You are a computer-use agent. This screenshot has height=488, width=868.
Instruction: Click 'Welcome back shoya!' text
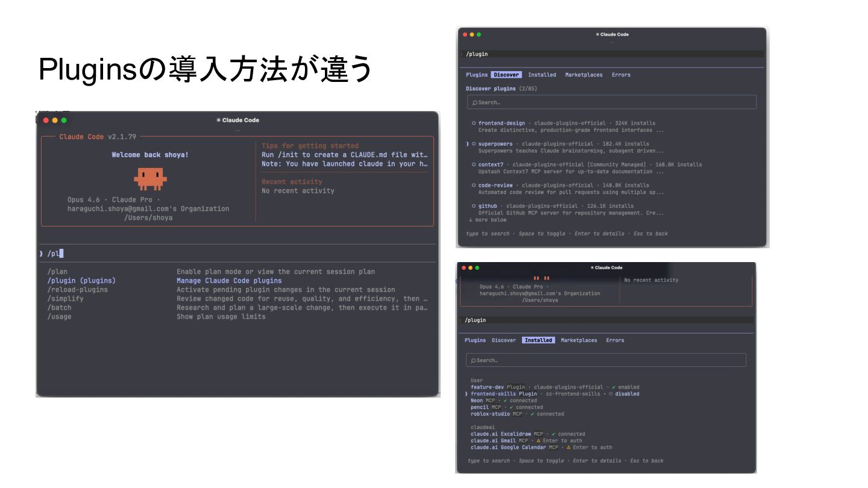click(150, 155)
